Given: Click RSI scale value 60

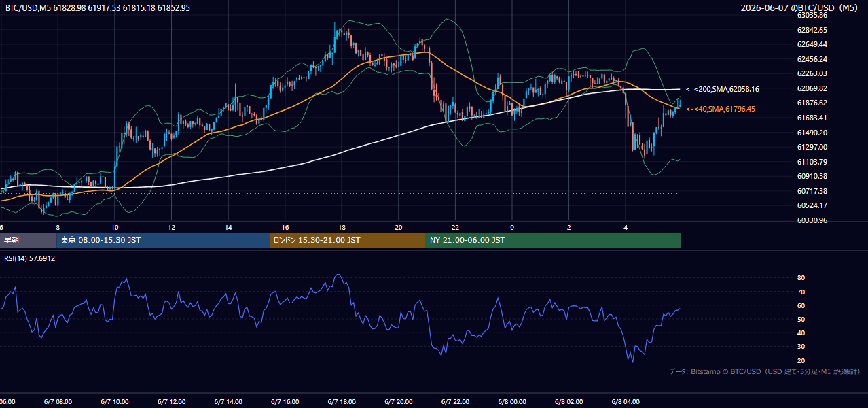Looking at the screenshot, I should click(x=801, y=305).
